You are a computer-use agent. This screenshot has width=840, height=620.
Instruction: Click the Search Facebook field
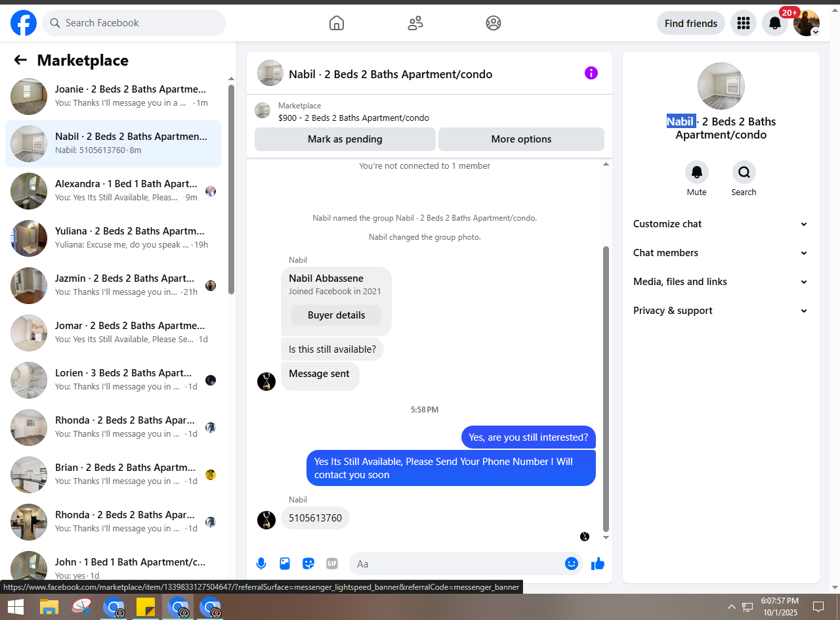[x=134, y=23]
